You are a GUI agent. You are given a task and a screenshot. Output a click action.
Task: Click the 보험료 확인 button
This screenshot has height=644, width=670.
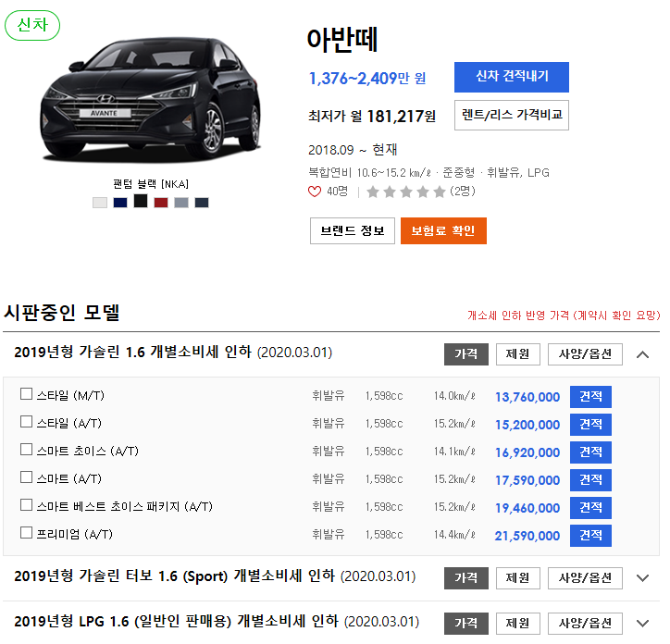443,230
